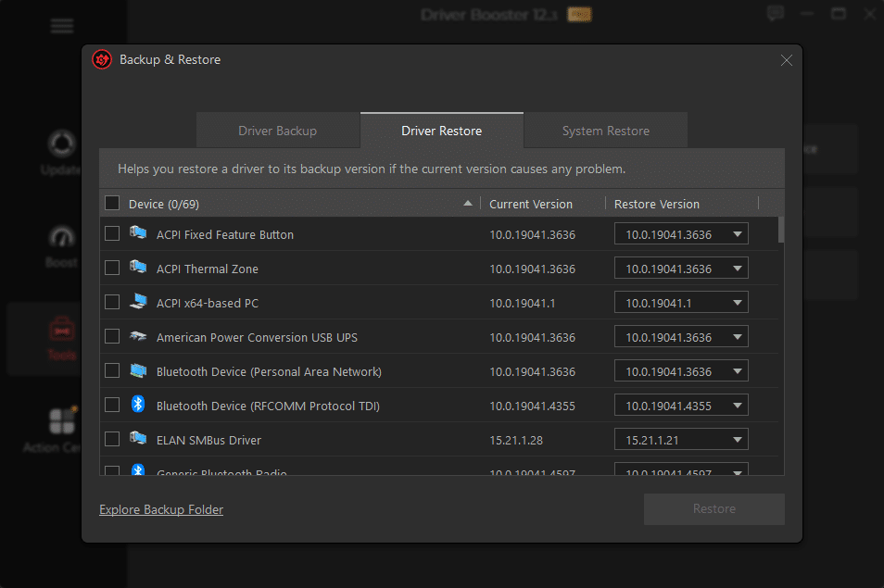This screenshot has height=588, width=884.
Task: Click the ACPI Thermal Zone device icon
Action: (138, 267)
